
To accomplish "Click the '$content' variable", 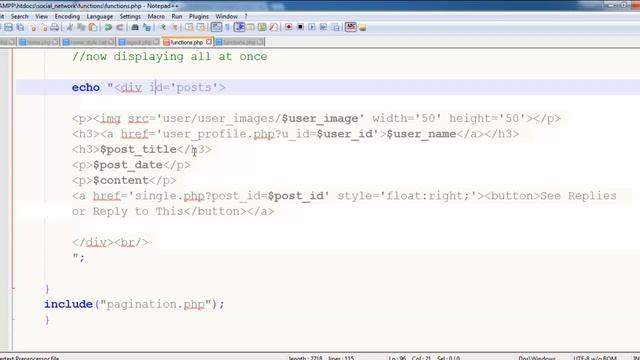I will click(121, 180).
